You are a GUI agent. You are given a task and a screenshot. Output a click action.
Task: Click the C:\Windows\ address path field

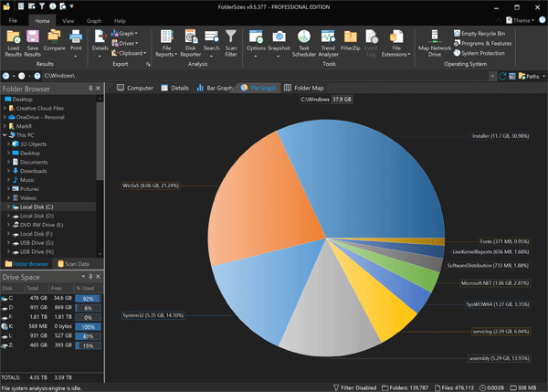[x=266, y=76]
